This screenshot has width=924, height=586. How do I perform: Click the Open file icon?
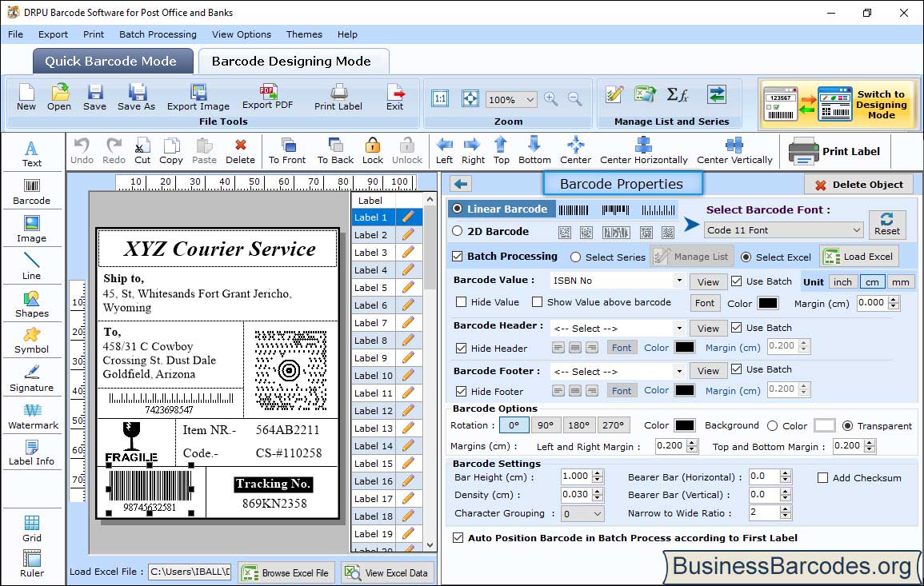[59, 98]
